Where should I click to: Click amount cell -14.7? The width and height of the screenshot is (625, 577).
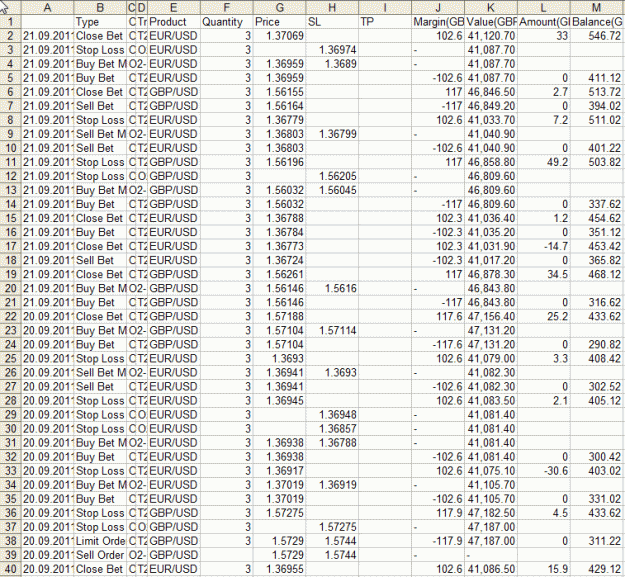[544, 246]
